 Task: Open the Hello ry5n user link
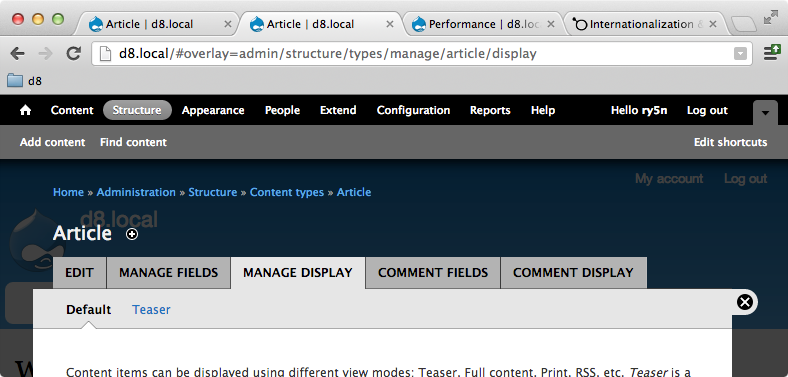[639, 111]
